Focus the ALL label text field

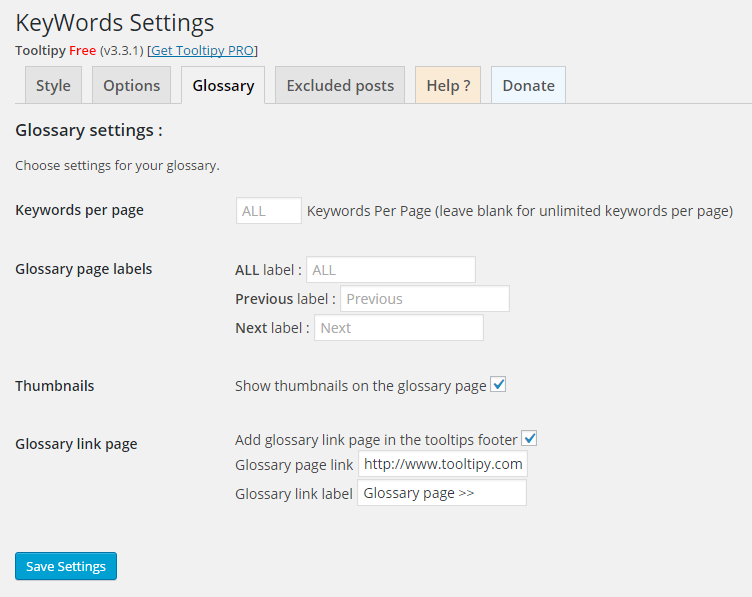tap(390, 270)
